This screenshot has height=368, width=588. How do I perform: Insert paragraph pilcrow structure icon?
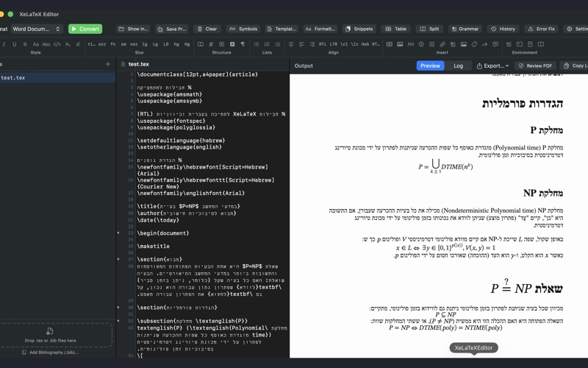(243, 44)
